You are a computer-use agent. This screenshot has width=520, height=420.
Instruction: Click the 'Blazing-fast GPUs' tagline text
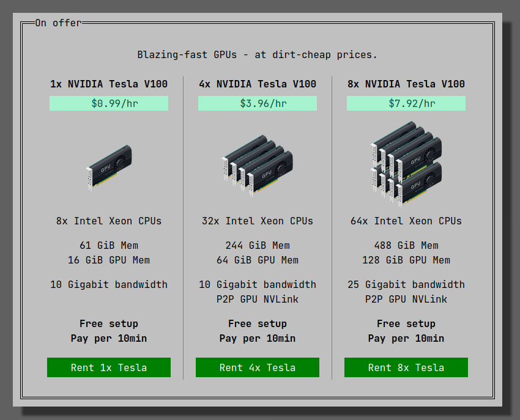click(x=258, y=54)
